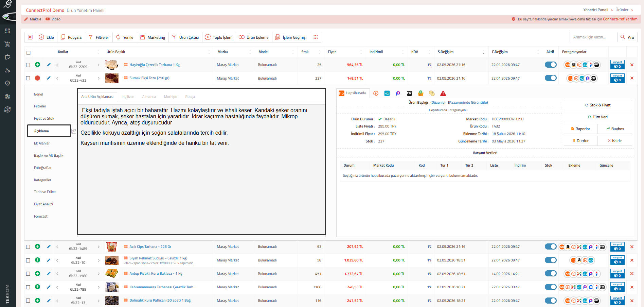
Task: Open the help question mark sidebar icon
Action: [7, 83]
